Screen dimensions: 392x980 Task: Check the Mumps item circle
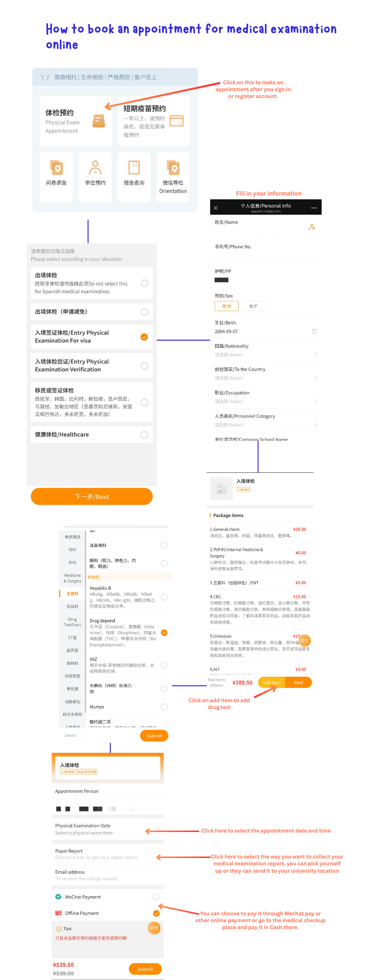pyautogui.click(x=164, y=707)
